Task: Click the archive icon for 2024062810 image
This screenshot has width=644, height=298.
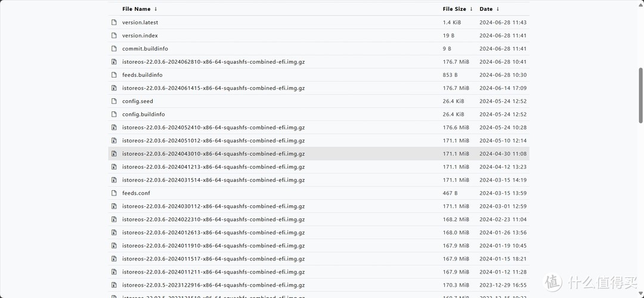Action: tap(114, 61)
